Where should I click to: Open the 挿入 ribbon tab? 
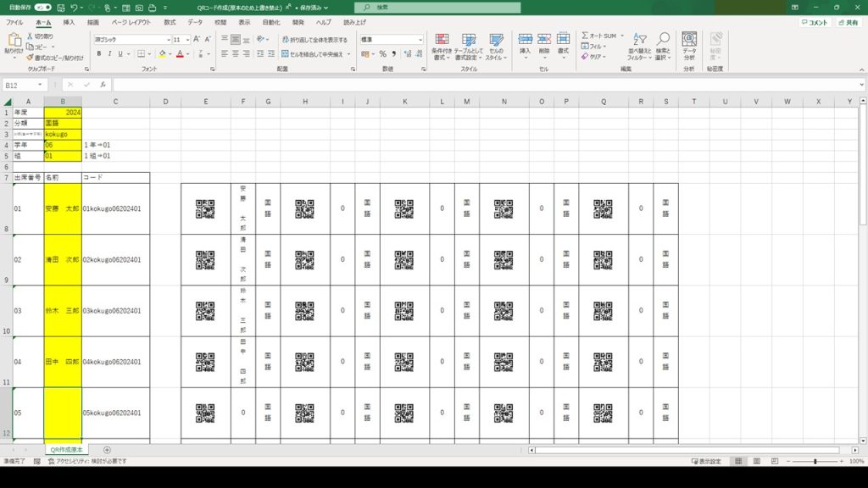click(69, 22)
